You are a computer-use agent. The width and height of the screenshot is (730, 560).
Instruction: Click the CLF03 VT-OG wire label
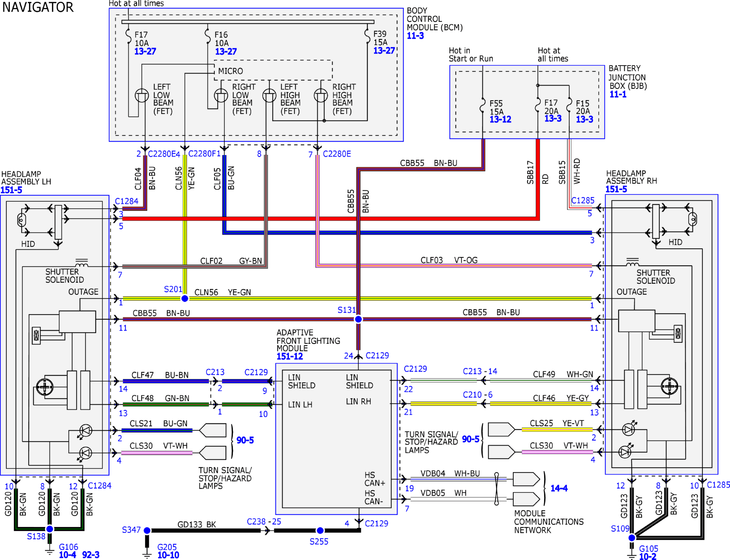click(x=449, y=260)
